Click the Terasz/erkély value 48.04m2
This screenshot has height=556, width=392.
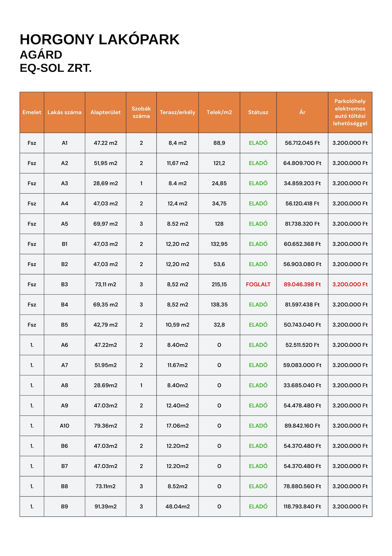[x=177, y=507]
